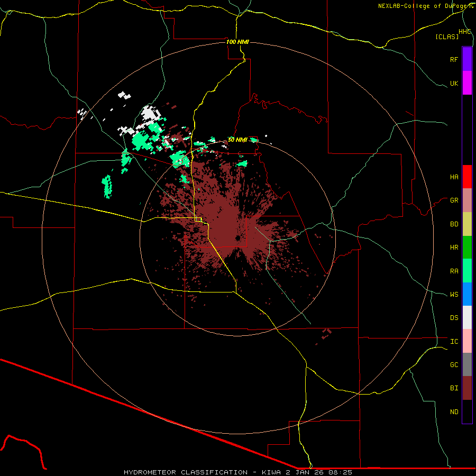Click the 'ND' legend label
The height and width of the screenshot is (476, 476).
tap(454, 412)
